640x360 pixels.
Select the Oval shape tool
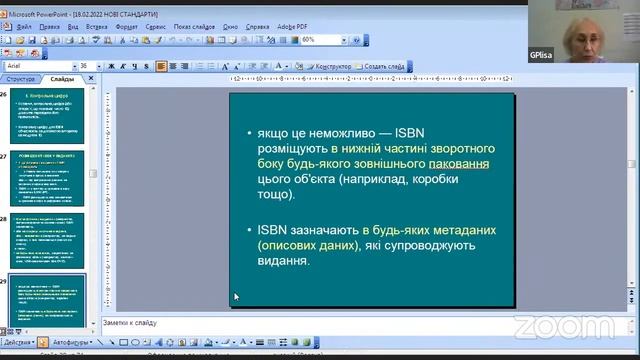(135, 342)
